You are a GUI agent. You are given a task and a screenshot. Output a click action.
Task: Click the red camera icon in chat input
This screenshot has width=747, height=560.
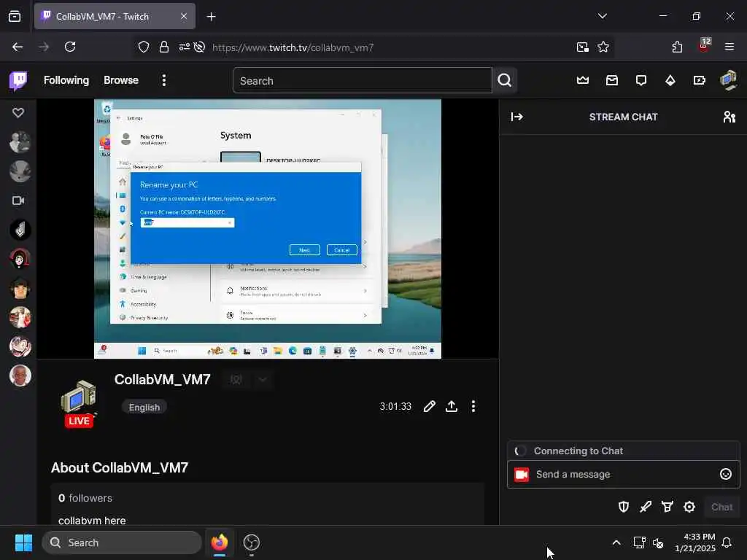click(x=522, y=474)
